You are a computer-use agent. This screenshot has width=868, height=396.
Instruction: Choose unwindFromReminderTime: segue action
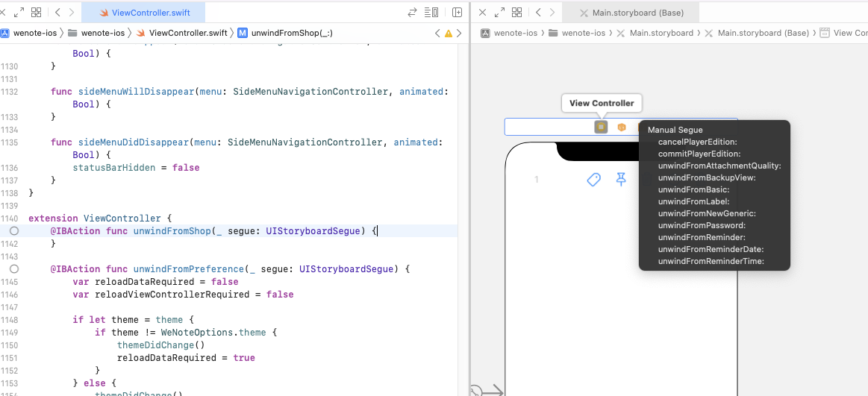711,261
